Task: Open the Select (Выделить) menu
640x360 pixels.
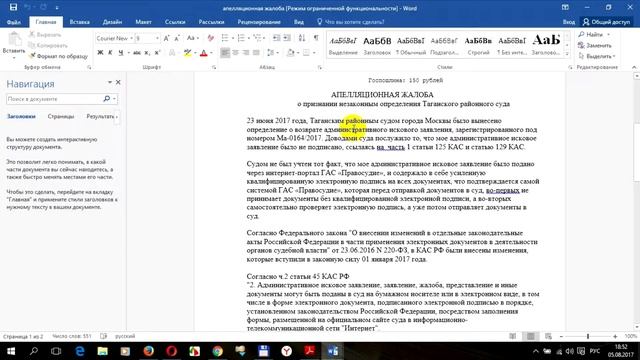Action: [596, 56]
